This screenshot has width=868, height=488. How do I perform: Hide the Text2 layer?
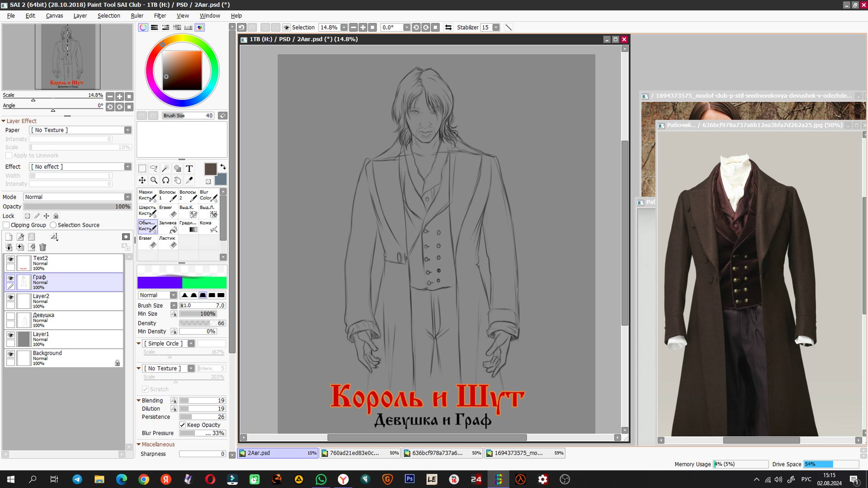point(11,259)
